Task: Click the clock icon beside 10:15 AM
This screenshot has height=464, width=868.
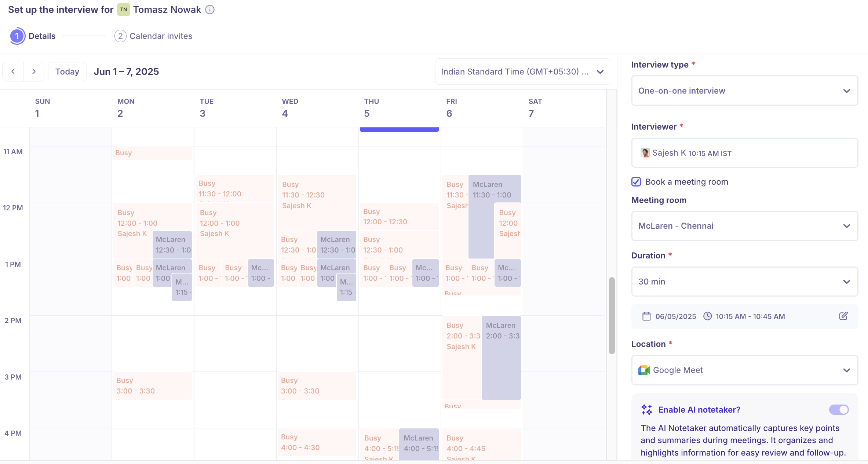Action: click(708, 316)
